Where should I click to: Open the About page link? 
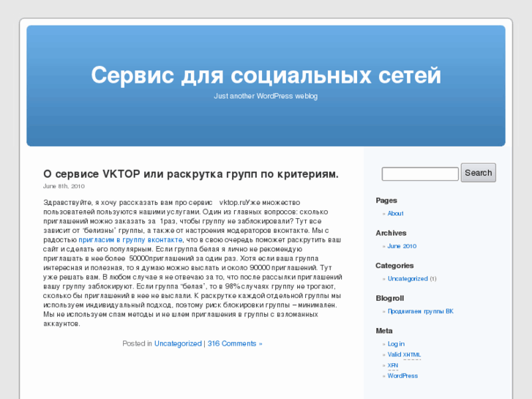(x=395, y=213)
